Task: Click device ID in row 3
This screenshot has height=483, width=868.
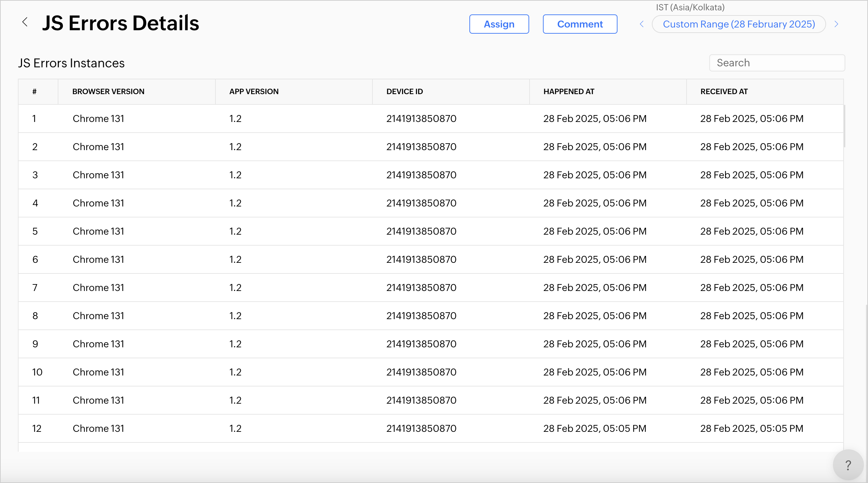Action: pos(421,175)
